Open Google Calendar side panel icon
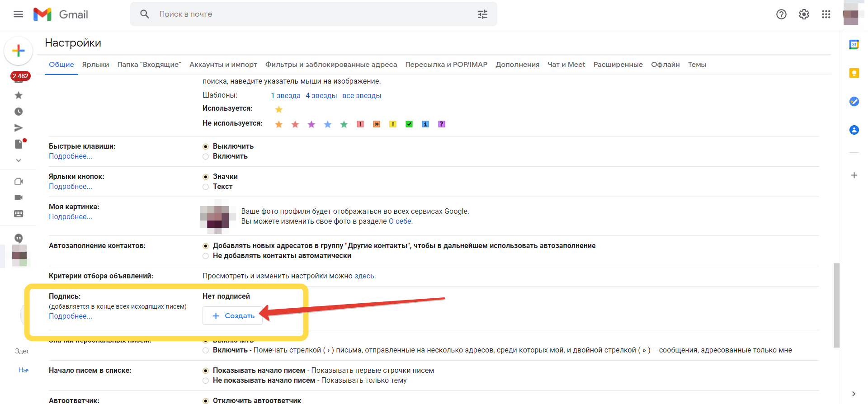This screenshot has height=404, width=868. 854,45
